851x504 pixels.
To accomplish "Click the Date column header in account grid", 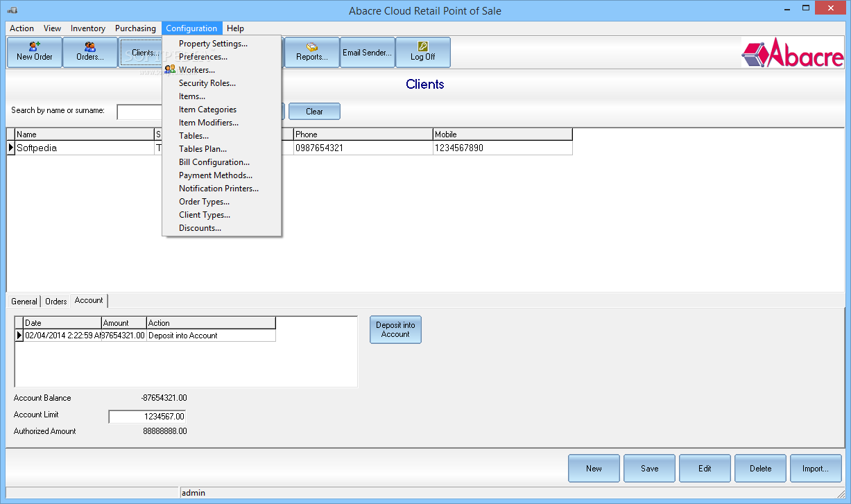I will (62, 323).
